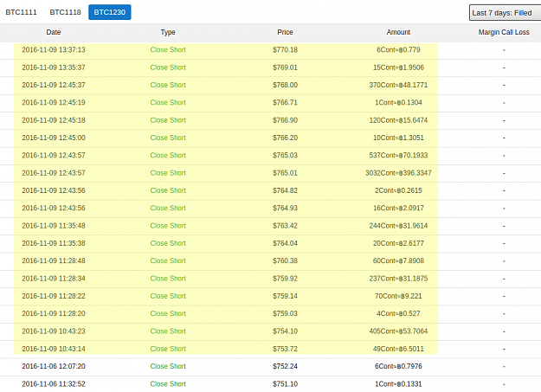Screen dimensions: 541x392
Task: Select the amount 1Cont≈฿0.1304
Action: 398,102
